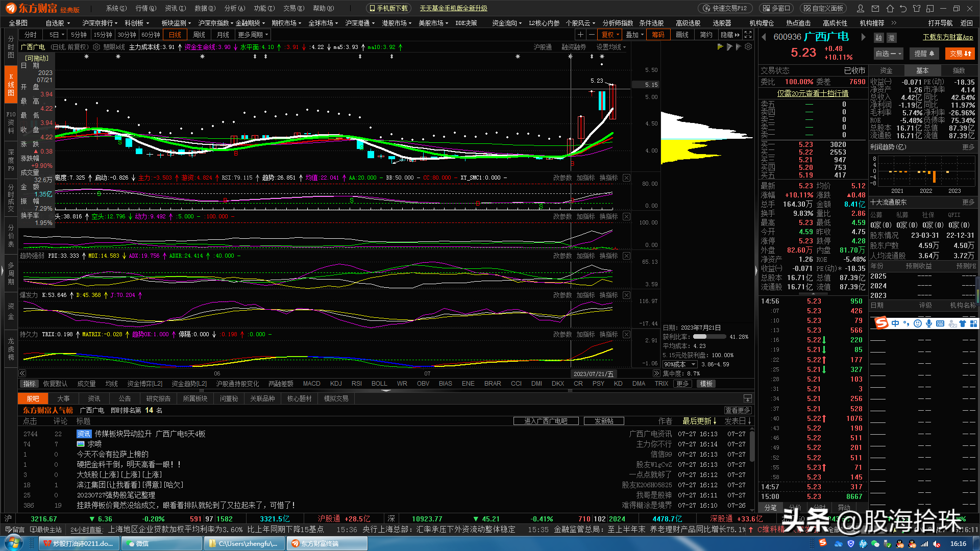Expand 自选股 navigation dropdown
This screenshot has width=980, height=551.
(57, 23)
